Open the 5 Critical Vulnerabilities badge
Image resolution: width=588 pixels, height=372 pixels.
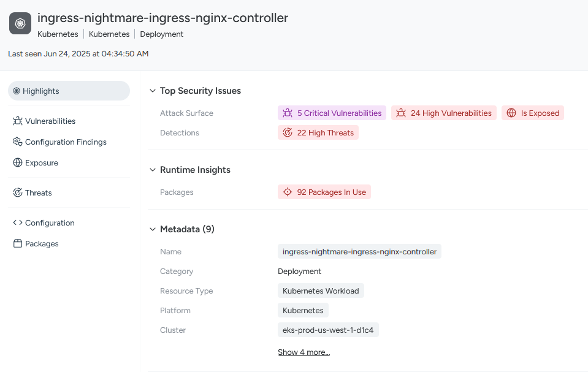pos(332,113)
